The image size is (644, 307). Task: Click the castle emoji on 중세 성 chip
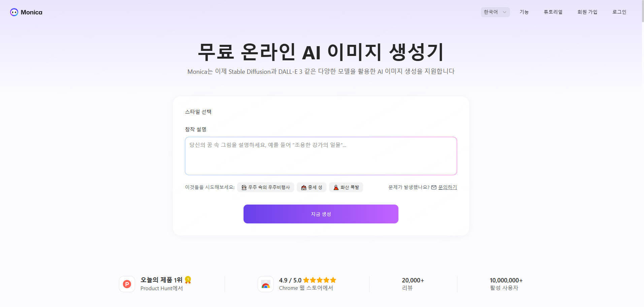[303, 187]
